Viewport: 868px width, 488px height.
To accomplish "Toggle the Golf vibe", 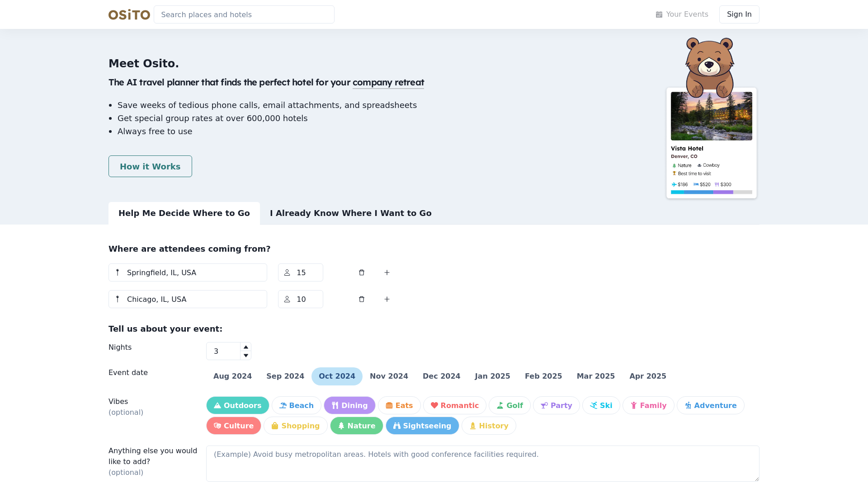I will point(509,405).
